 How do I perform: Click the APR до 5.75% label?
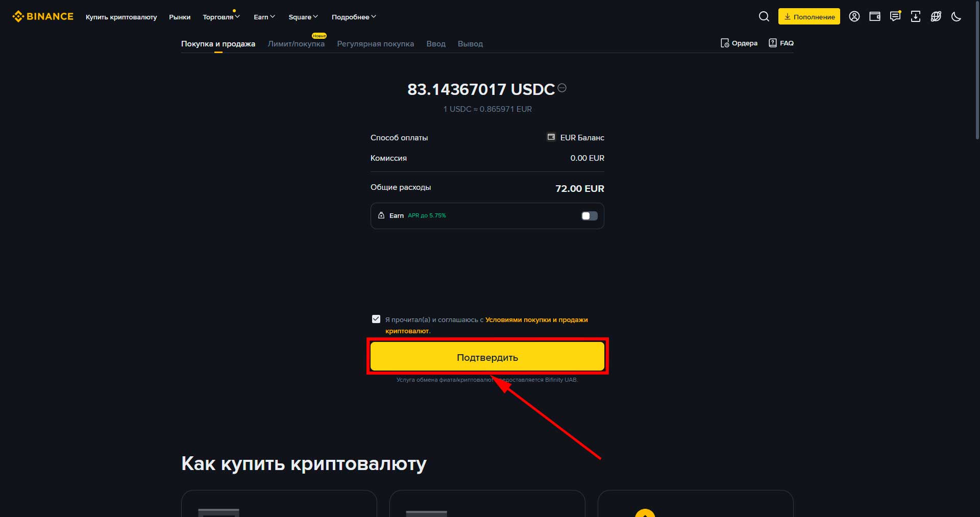[x=427, y=215]
